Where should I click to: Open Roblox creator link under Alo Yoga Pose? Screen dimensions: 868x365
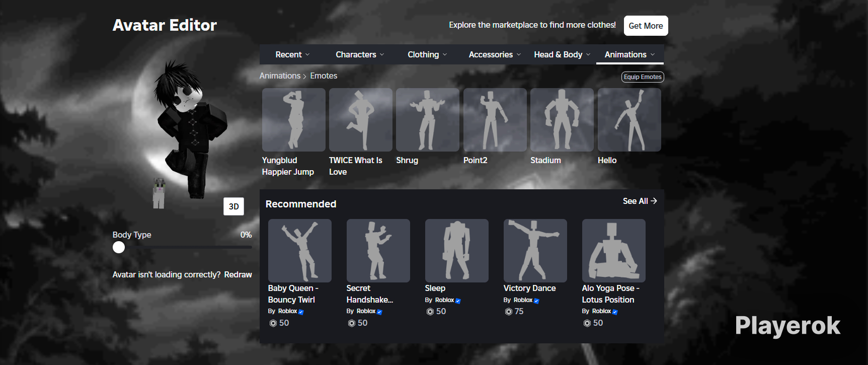coord(601,311)
